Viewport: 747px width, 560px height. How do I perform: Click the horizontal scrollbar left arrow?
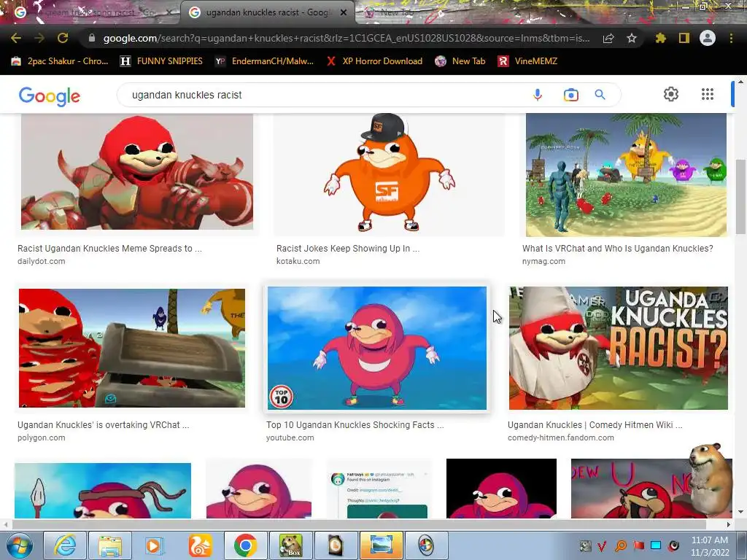pos(5,524)
